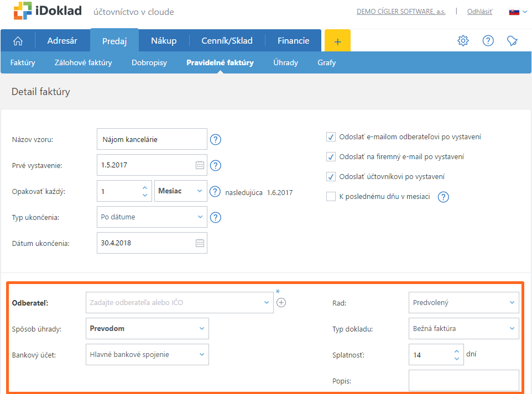Go to the home dashboard icon
This screenshot has height=394, width=532.
18,41
